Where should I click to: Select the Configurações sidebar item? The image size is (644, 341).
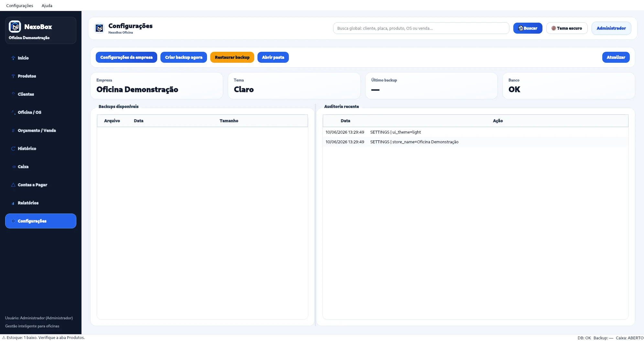[x=41, y=221]
